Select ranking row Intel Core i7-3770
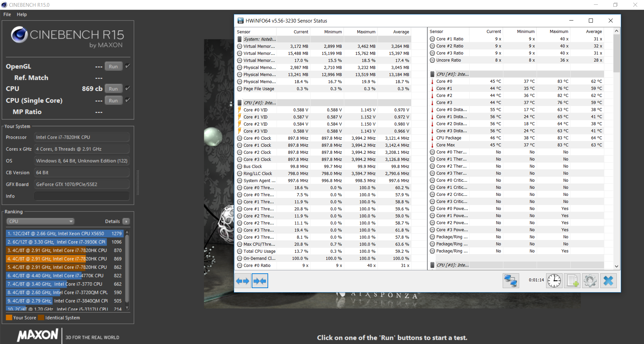Viewport: 644px width, 344px height. pyautogui.click(x=65, y=284)
